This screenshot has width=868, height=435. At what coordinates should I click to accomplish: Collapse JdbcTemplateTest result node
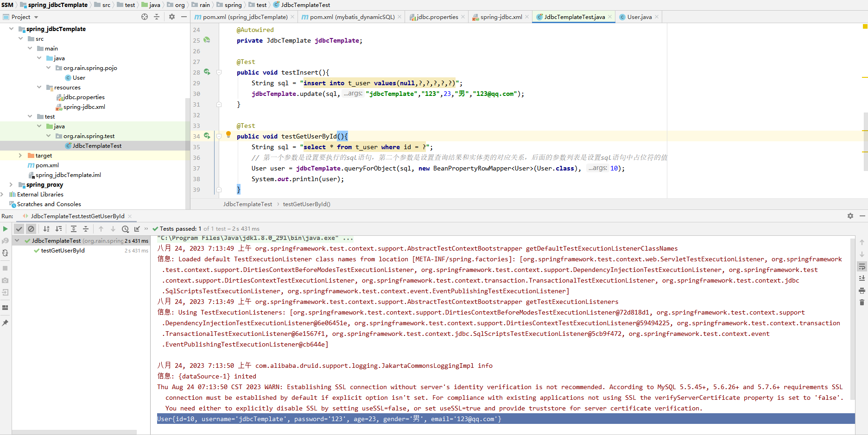pos(17,240)
